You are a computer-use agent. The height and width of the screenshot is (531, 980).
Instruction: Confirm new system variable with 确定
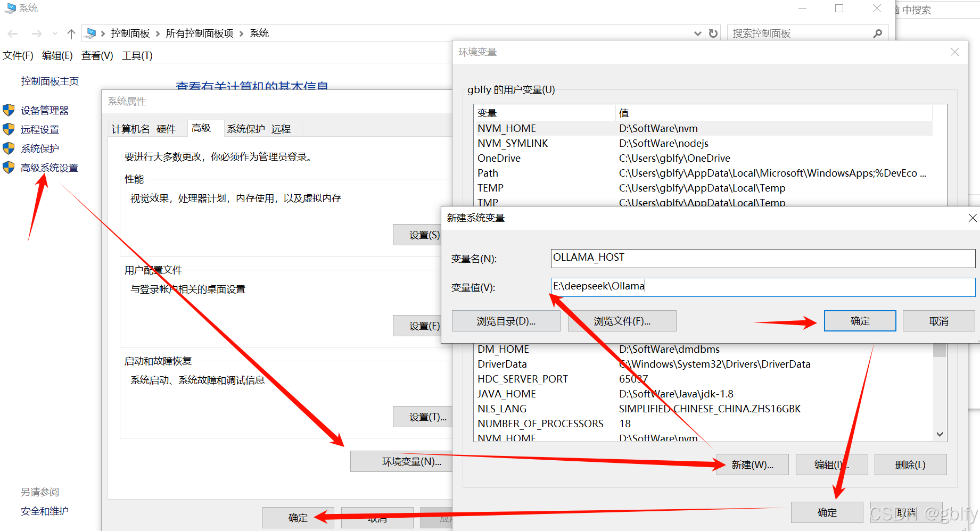[x=860, y=321]
